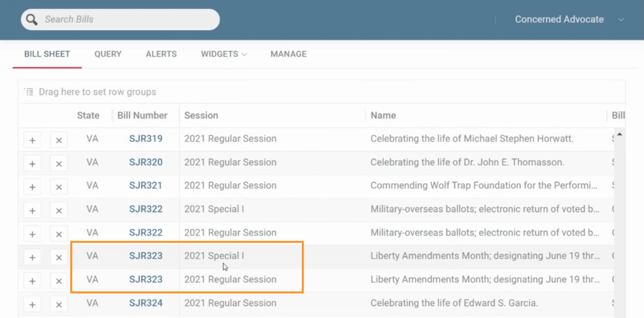Go to the MANAGE tab

[289, 54]
